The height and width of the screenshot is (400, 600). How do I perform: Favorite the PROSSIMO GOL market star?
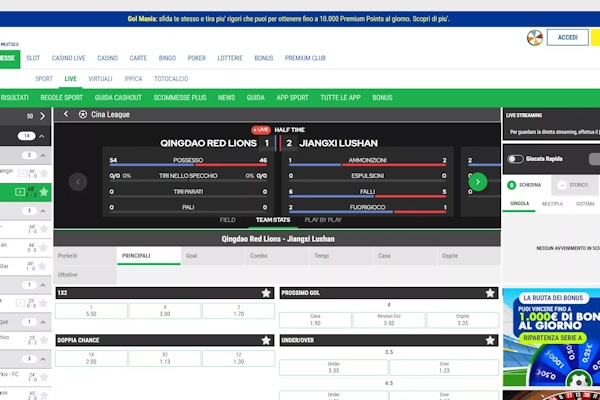[x=490, y=293]
